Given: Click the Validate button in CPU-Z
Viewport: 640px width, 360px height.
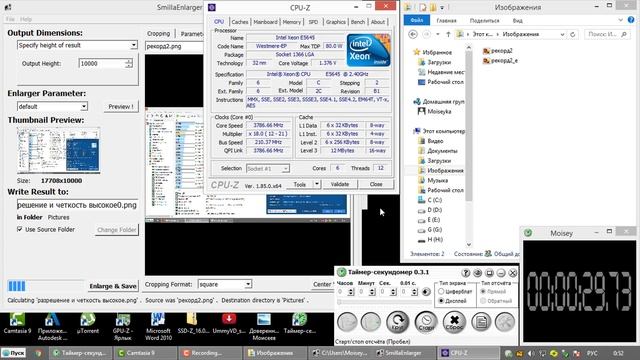Looking at the screenshot, I should click(340, 184).
